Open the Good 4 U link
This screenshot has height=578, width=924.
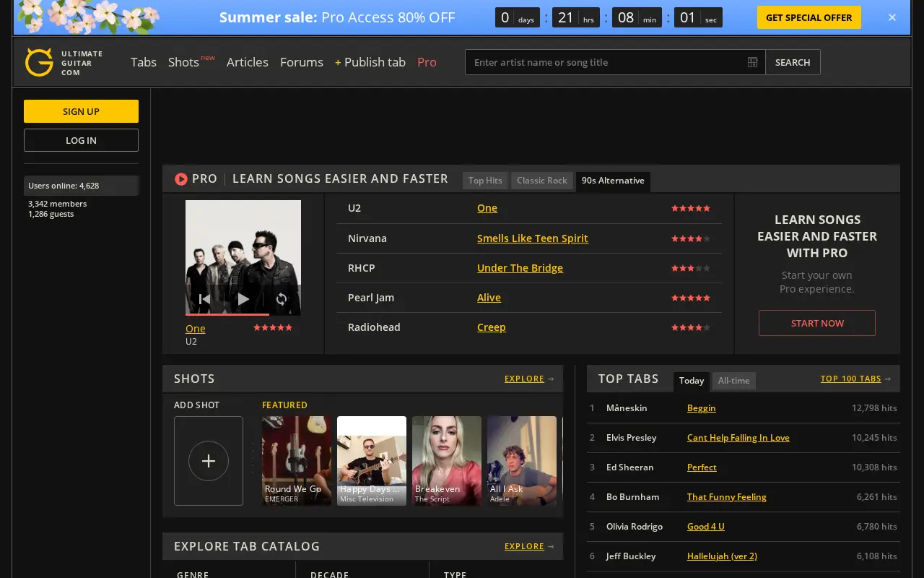706,527
